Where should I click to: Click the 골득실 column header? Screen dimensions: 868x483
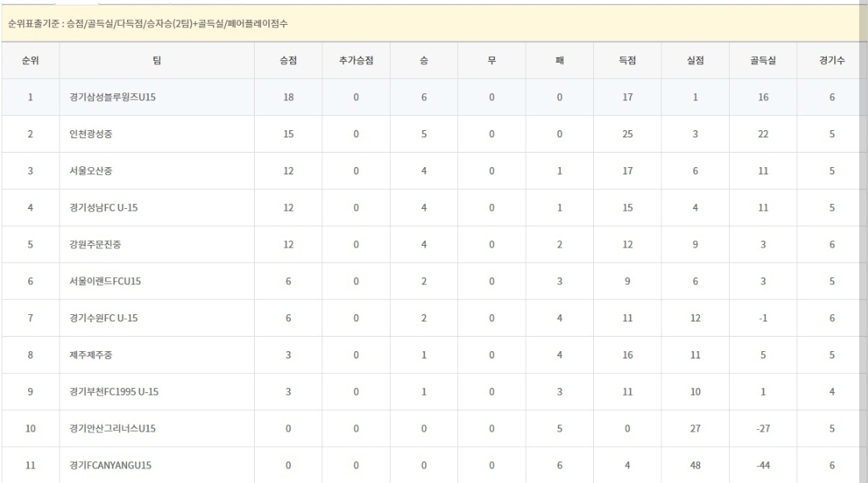point(763,60)
